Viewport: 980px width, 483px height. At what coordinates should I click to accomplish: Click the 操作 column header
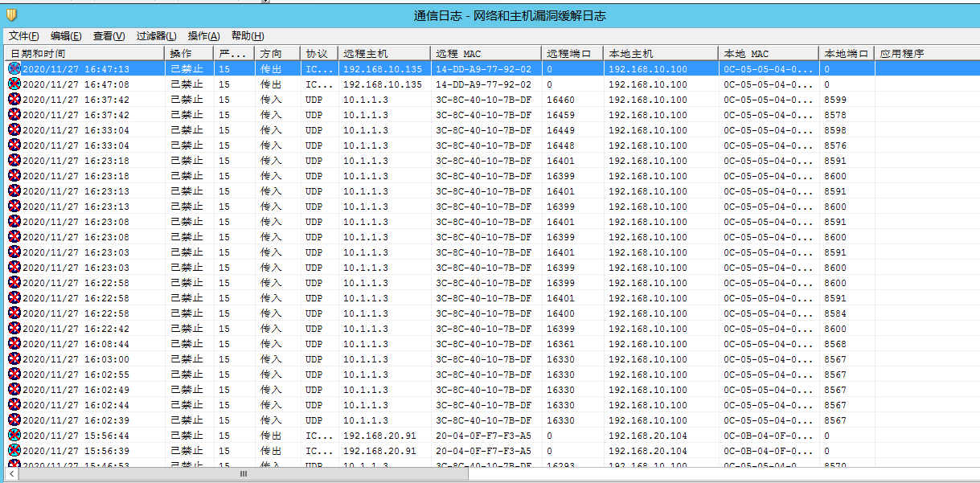tap(190, 54)
